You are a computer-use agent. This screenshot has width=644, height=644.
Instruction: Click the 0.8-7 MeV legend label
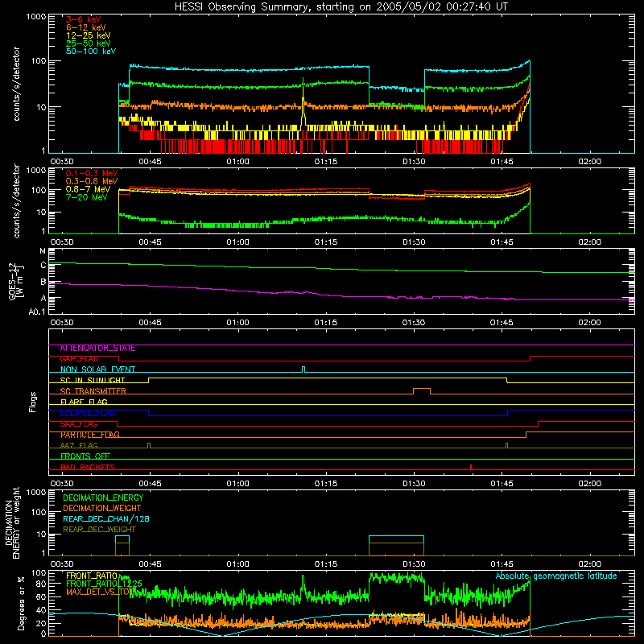point(89,189)
